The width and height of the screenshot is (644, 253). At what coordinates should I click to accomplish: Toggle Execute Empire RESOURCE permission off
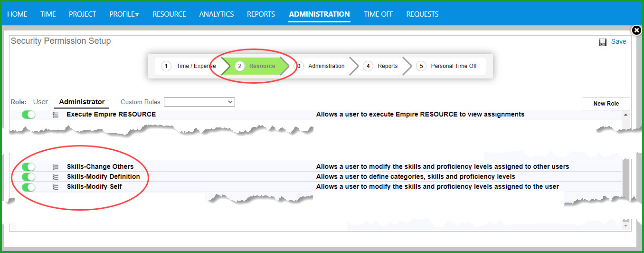pos(28,115)
